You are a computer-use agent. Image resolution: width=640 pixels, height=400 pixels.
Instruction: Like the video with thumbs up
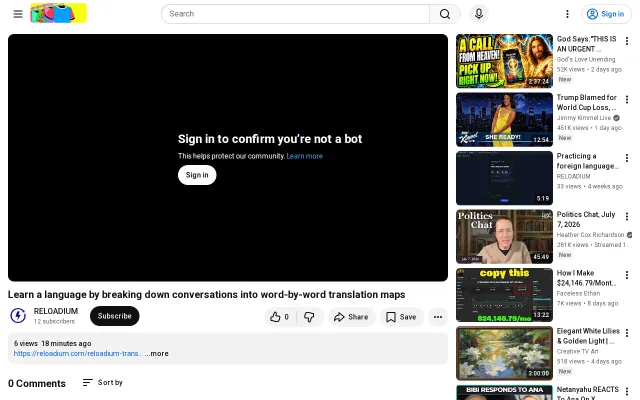280,317
